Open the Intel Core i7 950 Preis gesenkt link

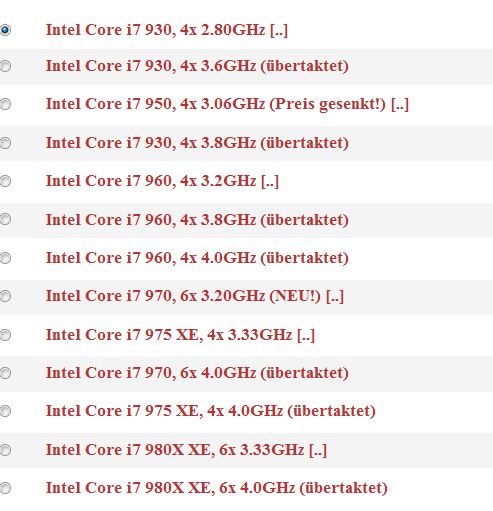pos(227,104)
